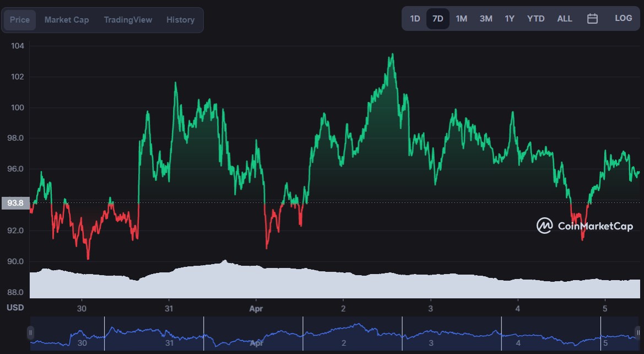Click the CoinMarketCap watermark logo
The width and height of the screenshot is (644, 354).
click(585, 226)
